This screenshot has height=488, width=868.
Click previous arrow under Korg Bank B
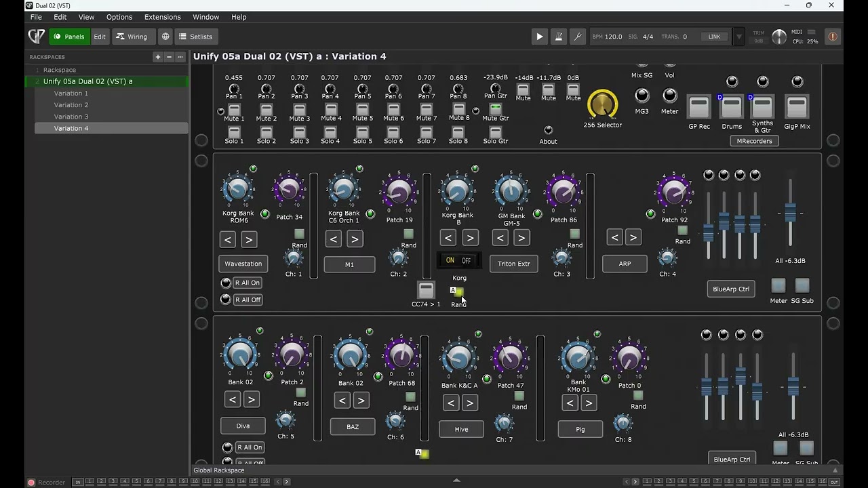448,238
